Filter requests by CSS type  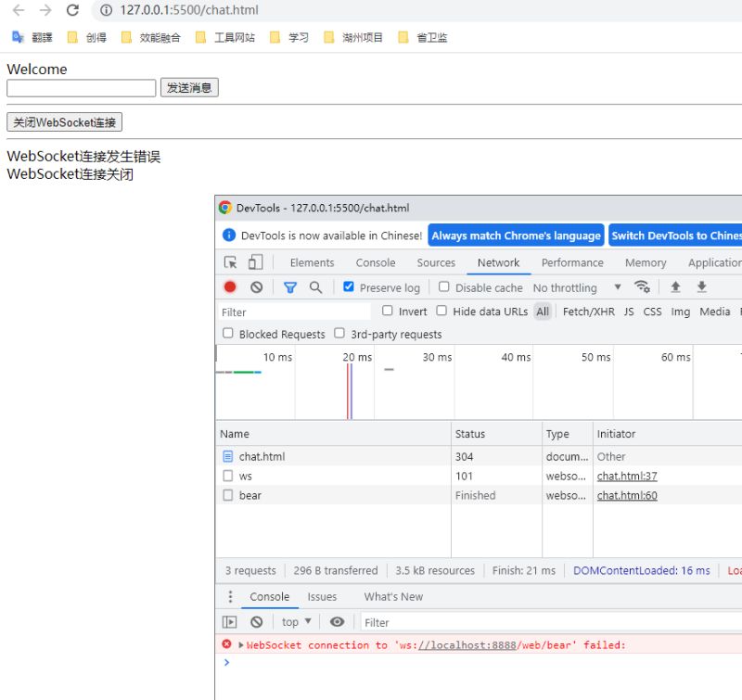tap(652, 312)
